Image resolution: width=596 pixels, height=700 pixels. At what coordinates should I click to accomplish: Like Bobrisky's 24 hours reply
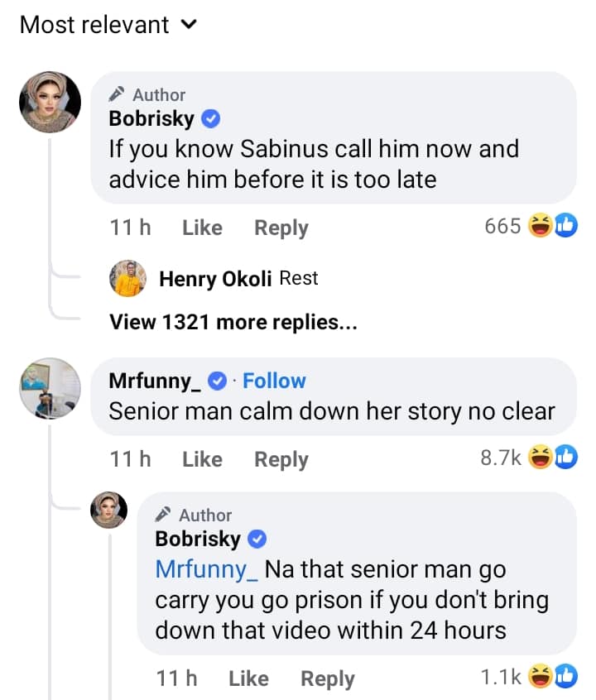click(x=248, y=679)
